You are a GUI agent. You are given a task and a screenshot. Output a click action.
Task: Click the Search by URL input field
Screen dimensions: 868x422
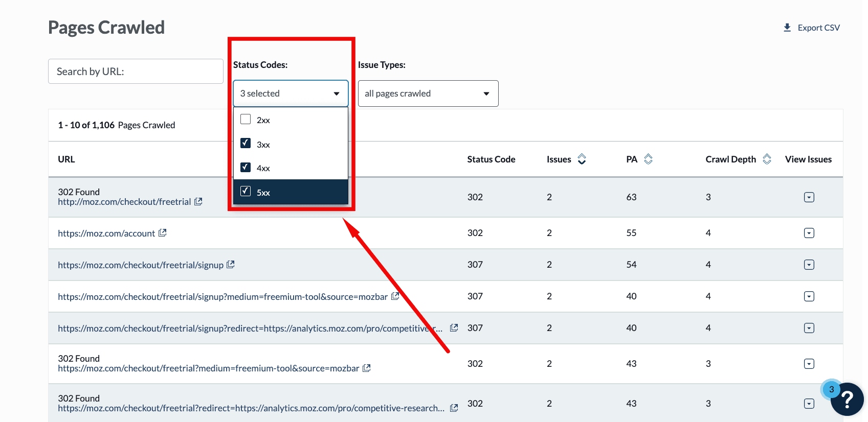(x=136, y=72)
